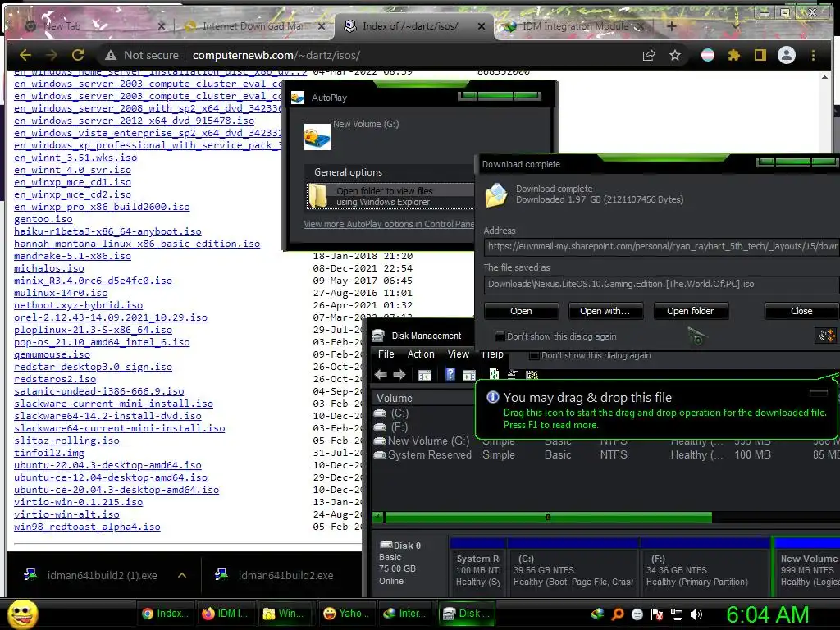The width and height of the screenshot is (840, 630).
Task: Click the Help question mark icon in Disk Management
Action: (x=450, y=374)
